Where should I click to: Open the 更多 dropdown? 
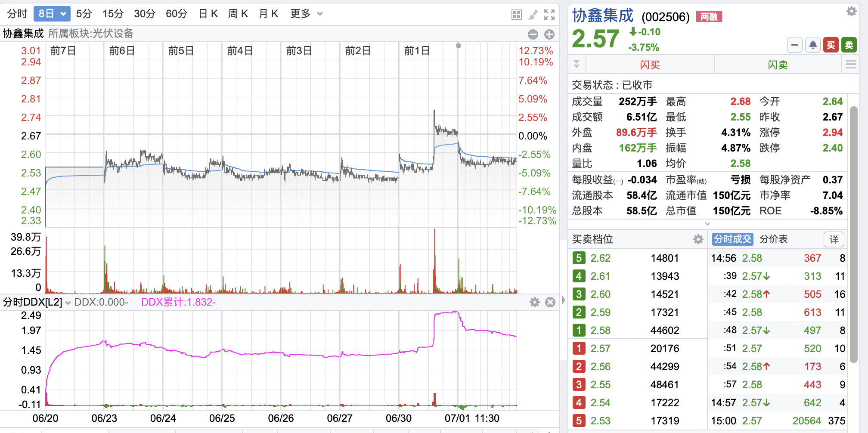tap(306, 14)
